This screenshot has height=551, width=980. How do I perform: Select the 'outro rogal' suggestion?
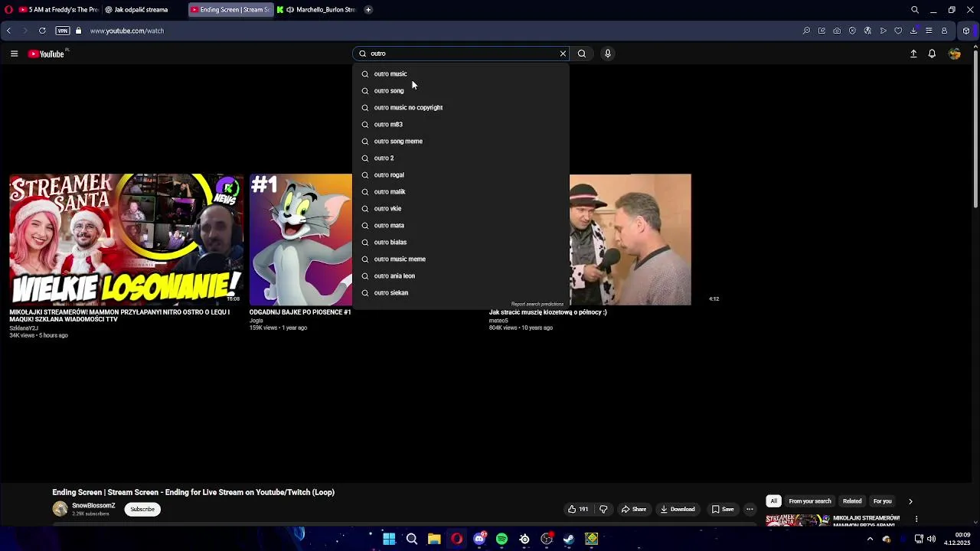(x=461, y=174)
